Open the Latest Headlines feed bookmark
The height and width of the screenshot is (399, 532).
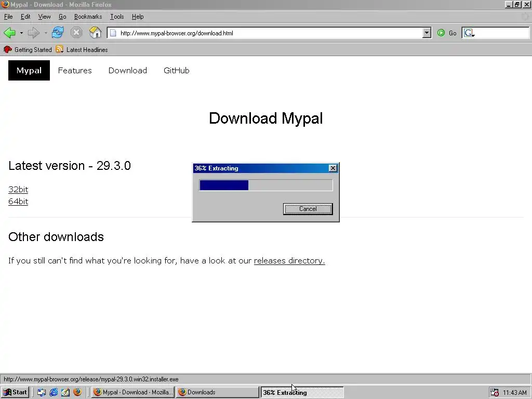[82, 49]
